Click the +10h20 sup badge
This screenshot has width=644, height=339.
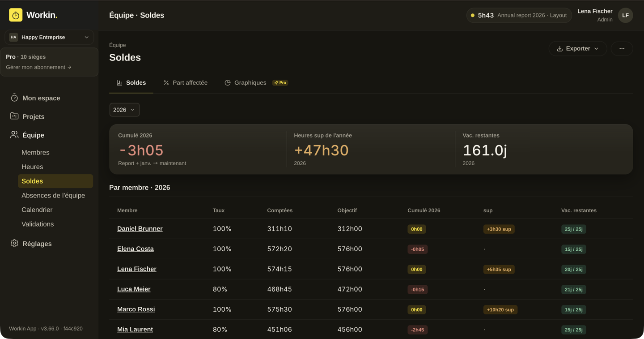click(x=500, y=310)
